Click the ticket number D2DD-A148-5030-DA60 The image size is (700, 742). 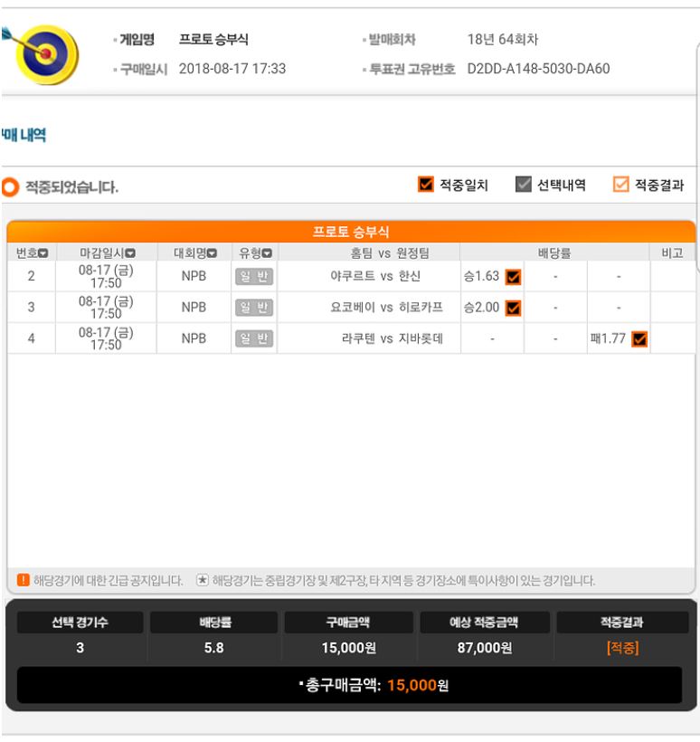(538, 69)
